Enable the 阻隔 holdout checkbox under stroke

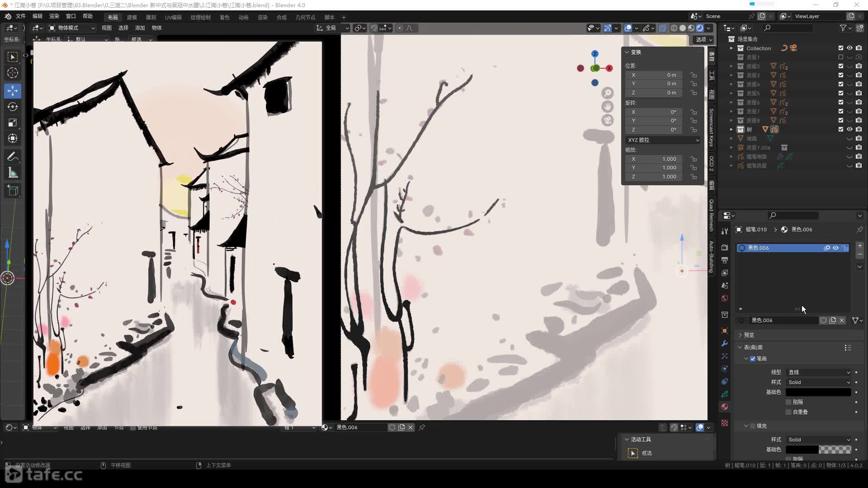(788, 402)
